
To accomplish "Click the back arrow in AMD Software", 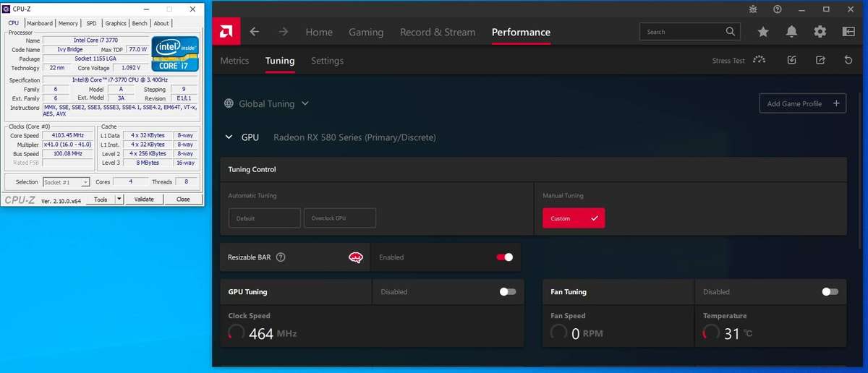I will [254, 32].
